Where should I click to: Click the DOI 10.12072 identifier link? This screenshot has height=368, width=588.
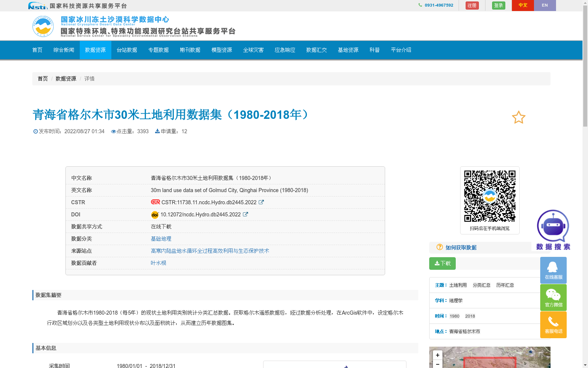click(x=200, y=215)
